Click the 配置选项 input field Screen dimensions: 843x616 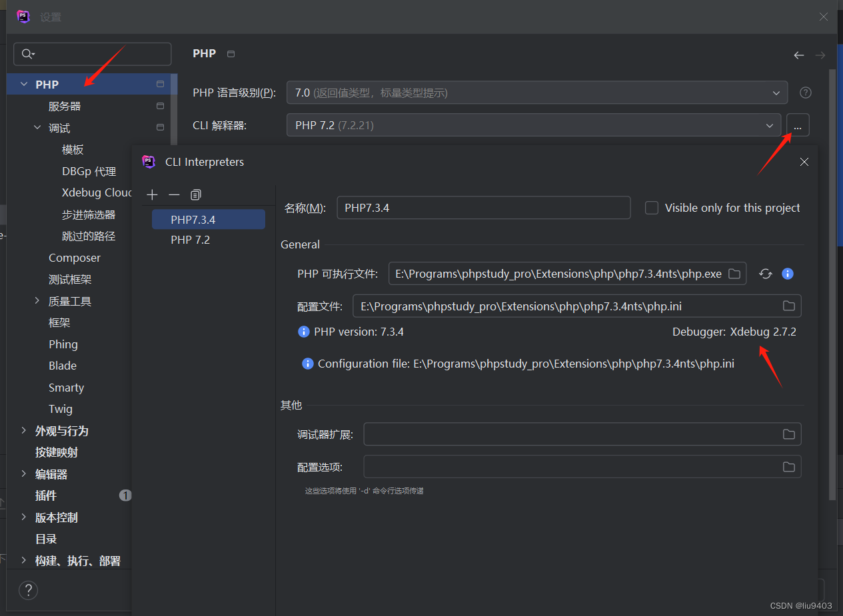point(582,467)
